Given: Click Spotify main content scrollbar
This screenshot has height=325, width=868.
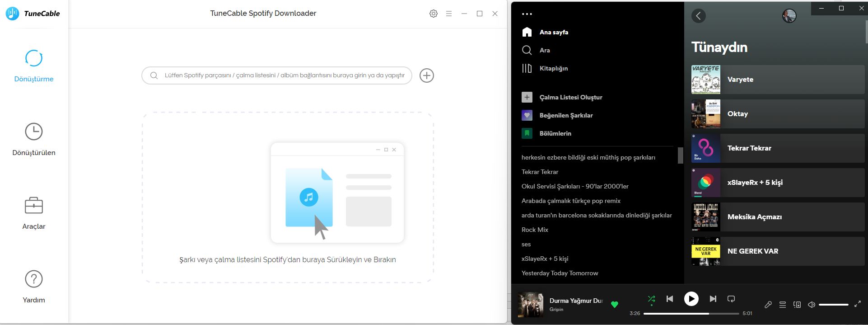Looking at the screenshot, I should 866,32.
